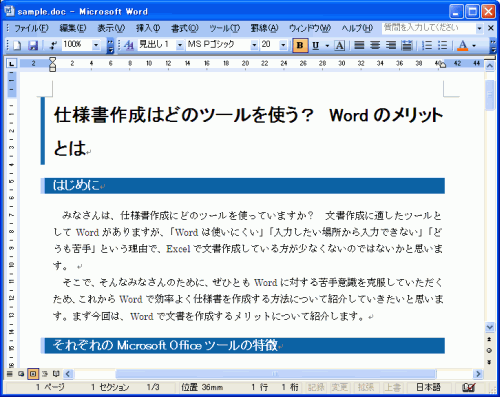Go to previous page double-arrow button
Image resolution: width=500 pixels, height=397 pixels.
click(x=489, y=339)
